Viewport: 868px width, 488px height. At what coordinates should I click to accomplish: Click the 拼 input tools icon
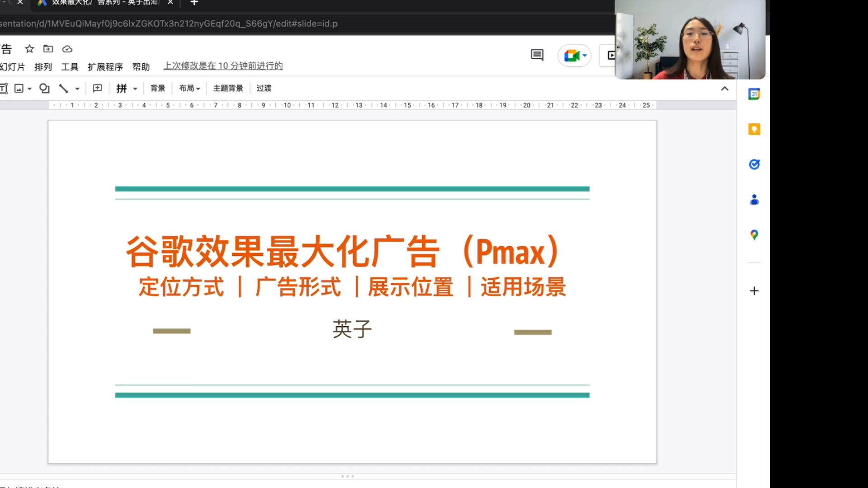[x=122, y=89]
